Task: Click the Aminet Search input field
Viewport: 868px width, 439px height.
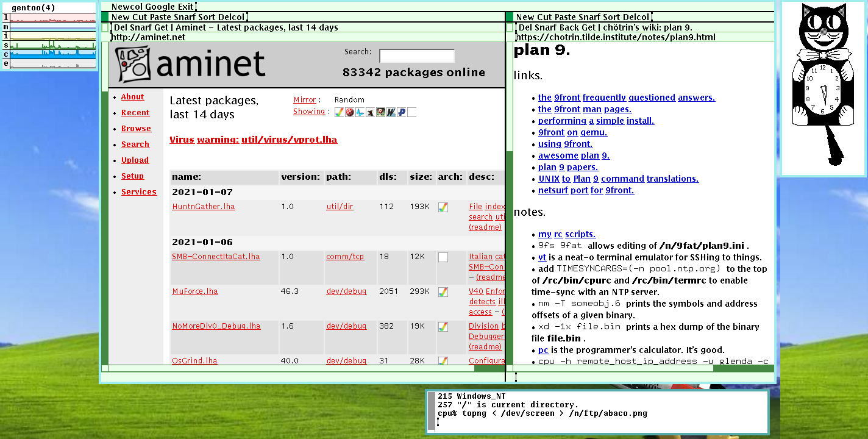Action: [417, 56]
